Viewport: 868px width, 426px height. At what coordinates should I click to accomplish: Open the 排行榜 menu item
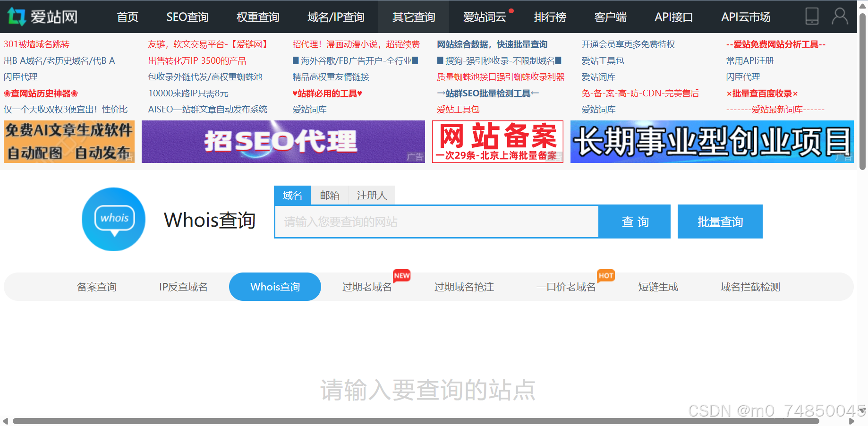[x=550, y=17]
